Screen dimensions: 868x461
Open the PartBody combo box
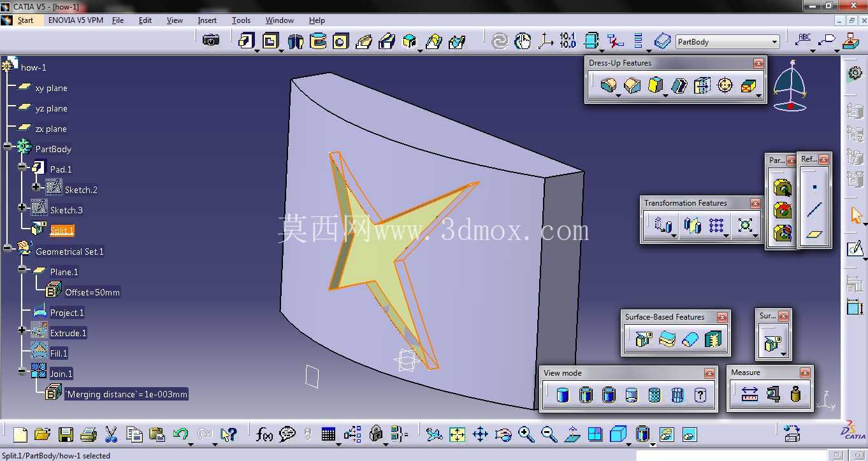(x=727, y=41)
